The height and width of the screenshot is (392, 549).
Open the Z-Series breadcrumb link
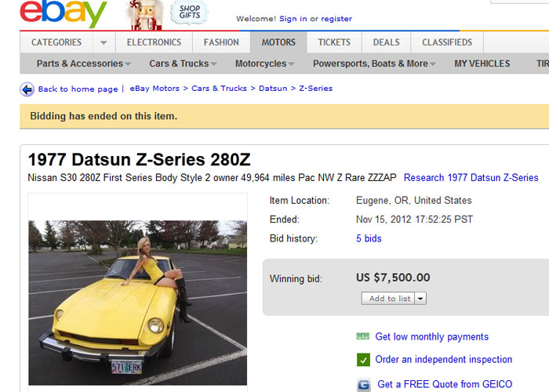point(316,89)
